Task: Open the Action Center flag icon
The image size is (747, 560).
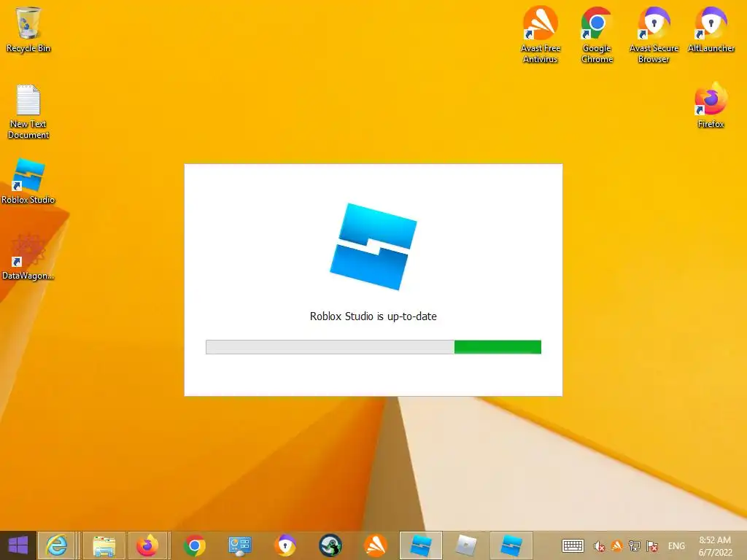Action: 652,546
